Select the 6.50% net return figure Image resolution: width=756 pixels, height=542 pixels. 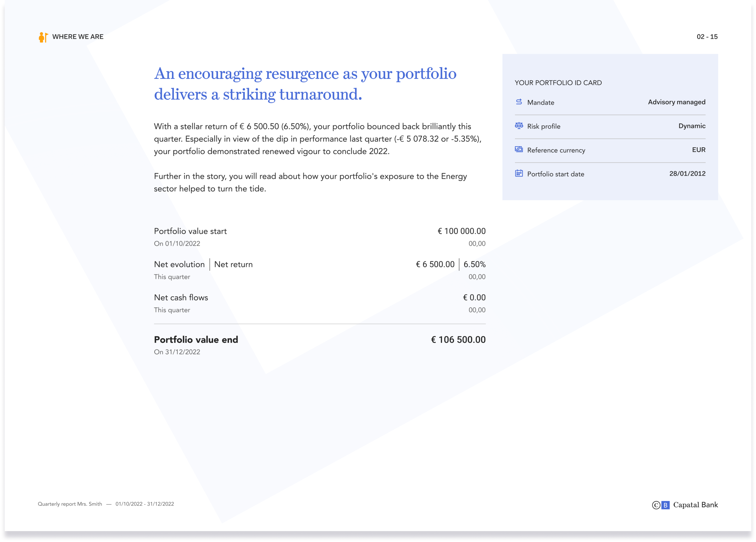tap(474, 264)
